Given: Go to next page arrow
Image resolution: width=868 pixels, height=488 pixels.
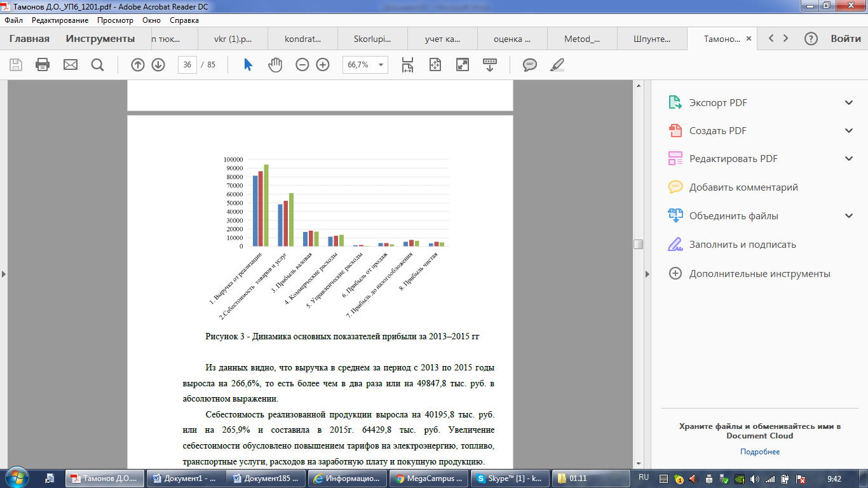Looking at the screenshot, I should coord(158,65).
